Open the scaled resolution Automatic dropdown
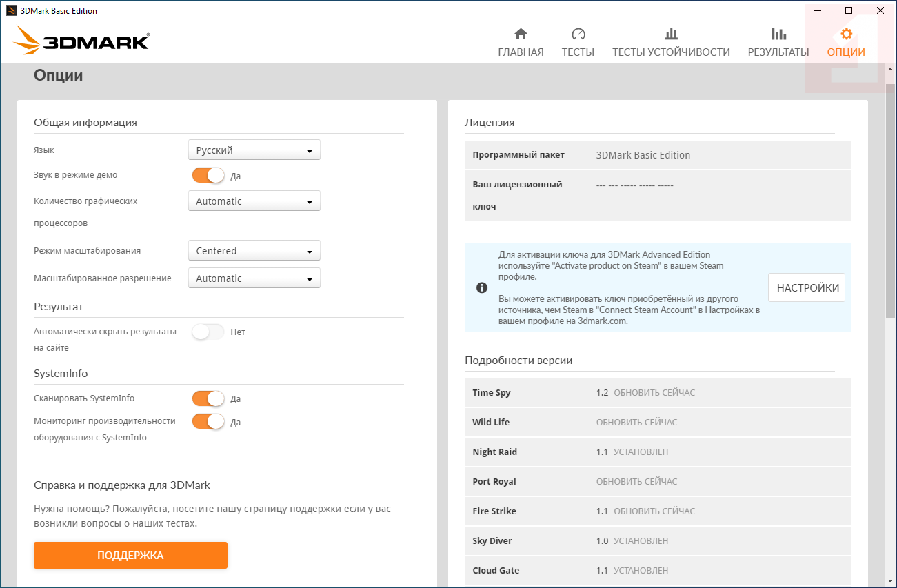Image resolution: width=897 pixels, height=588 pixels. pyautogui.click(x=254, y=278)
